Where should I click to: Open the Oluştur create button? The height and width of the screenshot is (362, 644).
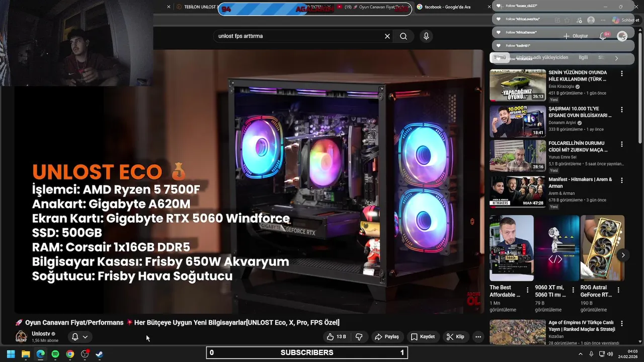pyautogui.click(x=576, y=36)
